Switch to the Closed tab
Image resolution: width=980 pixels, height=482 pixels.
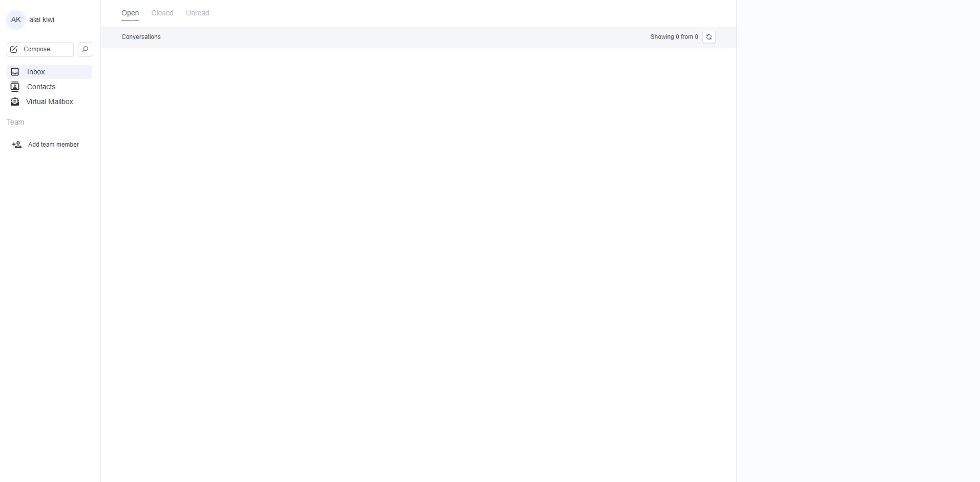[x=162, y=13]
